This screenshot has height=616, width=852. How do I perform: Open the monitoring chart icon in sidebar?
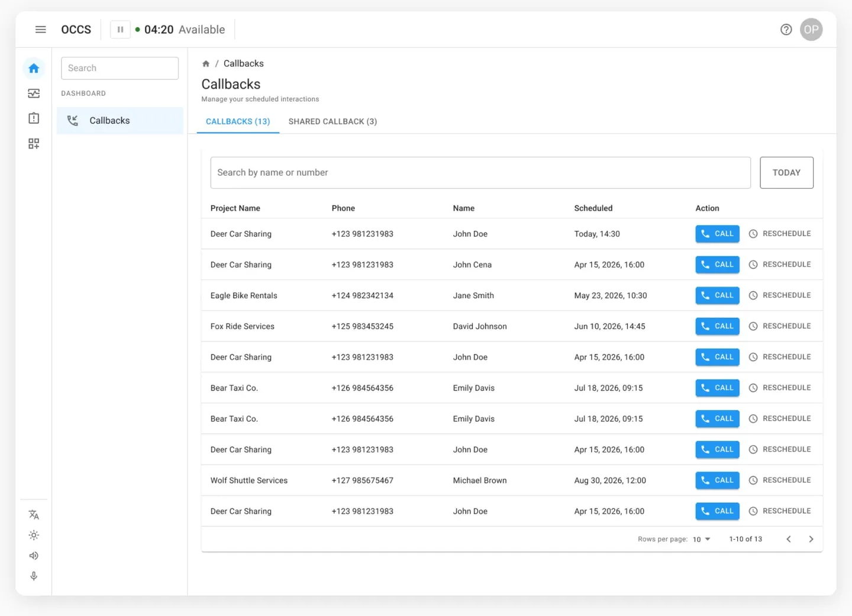click(x=34, y=93)
